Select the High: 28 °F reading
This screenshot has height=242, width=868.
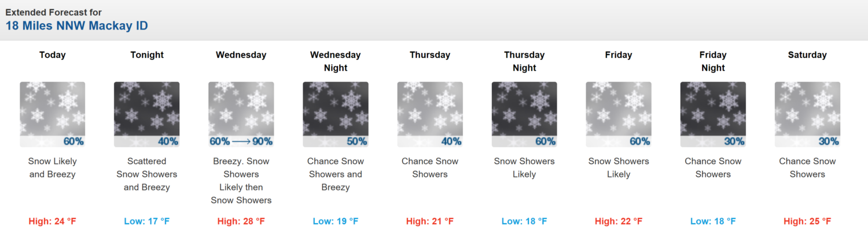click(241, 221)
